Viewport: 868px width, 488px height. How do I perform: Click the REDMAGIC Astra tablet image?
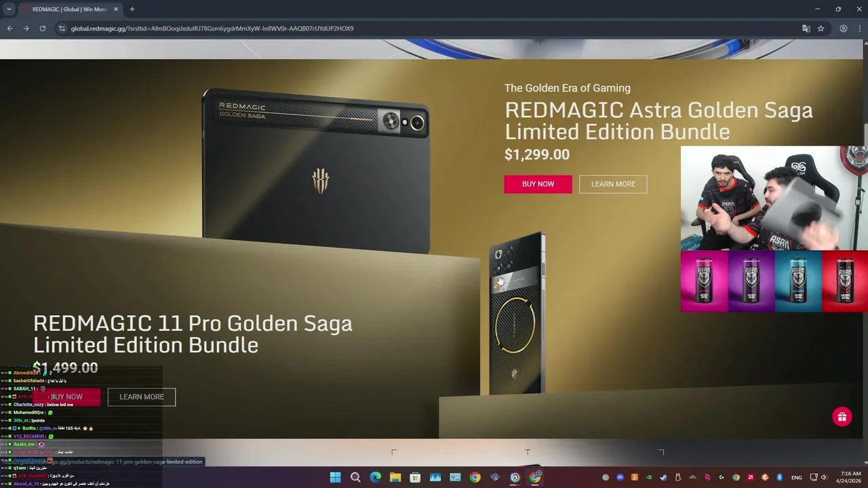pos(315,173)
